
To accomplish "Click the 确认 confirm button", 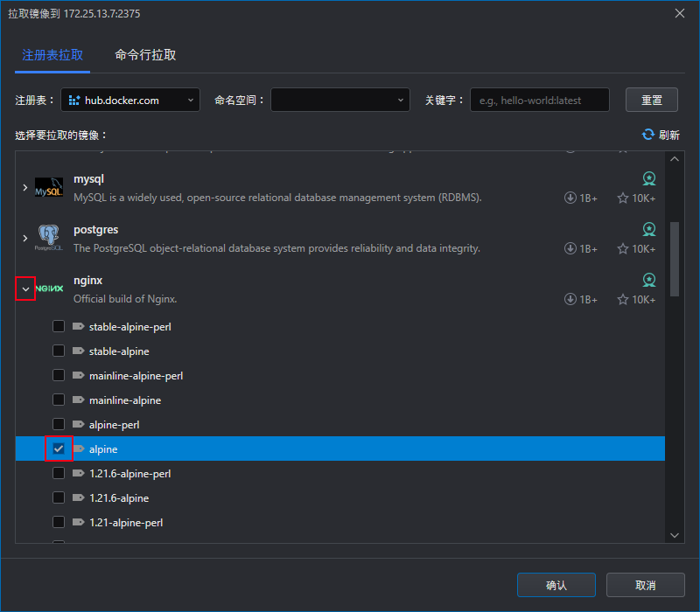I will point(556,585).
